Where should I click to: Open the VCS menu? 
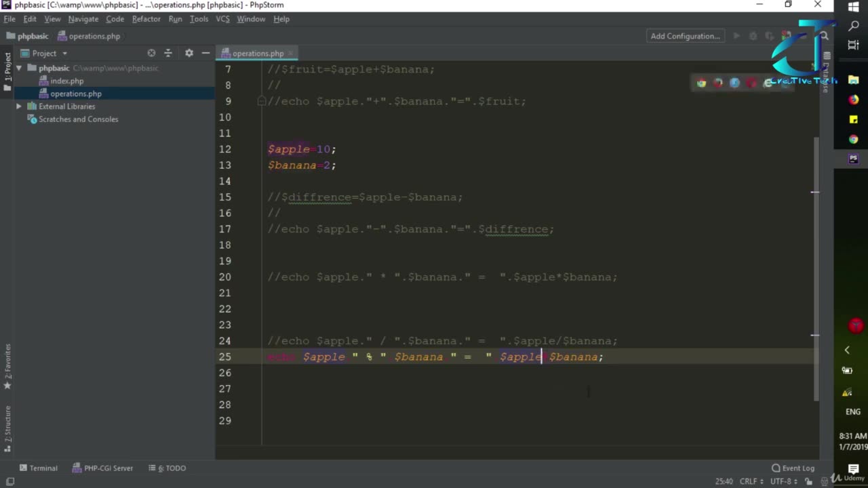pos(222,19)
